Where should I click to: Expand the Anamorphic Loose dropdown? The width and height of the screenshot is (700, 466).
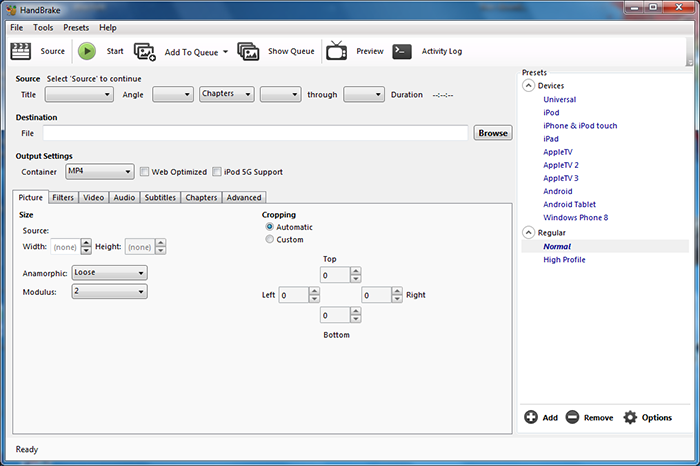click(109, 273)
